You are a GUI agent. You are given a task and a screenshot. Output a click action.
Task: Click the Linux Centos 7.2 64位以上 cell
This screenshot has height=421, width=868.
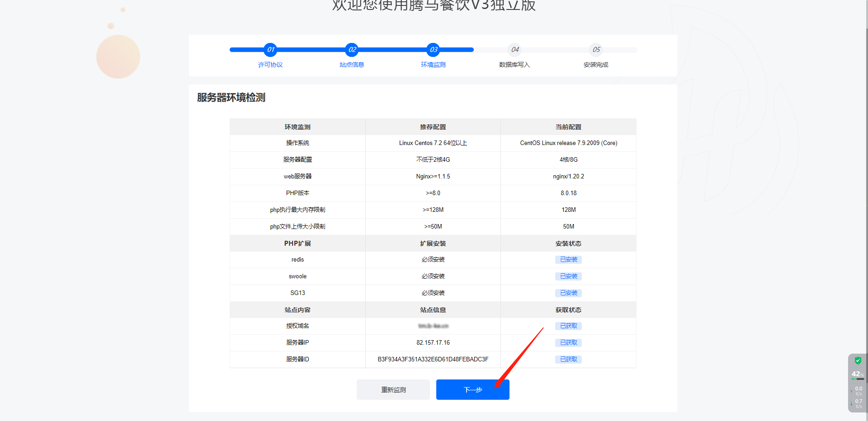[433, 143]
